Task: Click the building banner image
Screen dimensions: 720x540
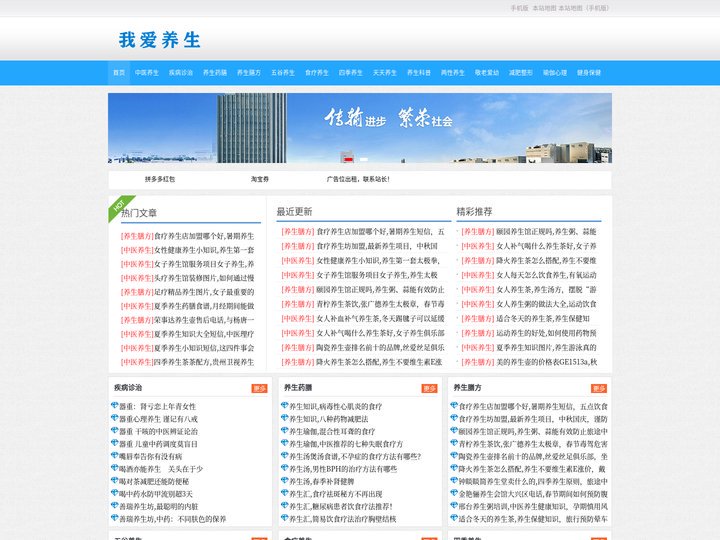Action: click(360, 128)
